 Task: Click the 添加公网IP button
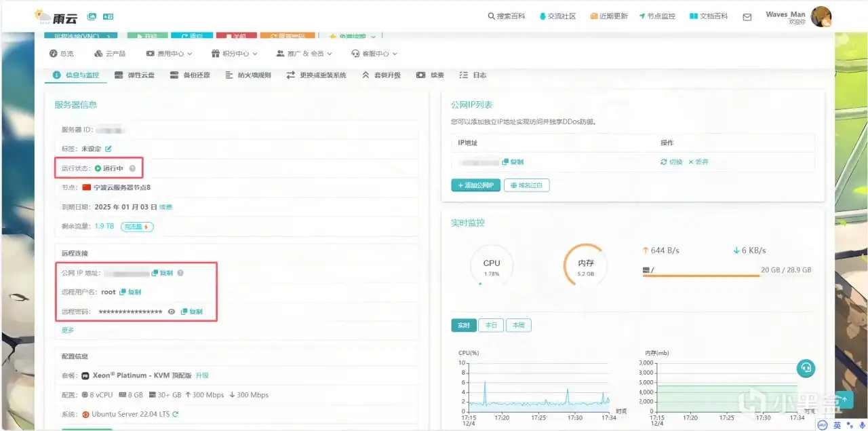[475, 185]
